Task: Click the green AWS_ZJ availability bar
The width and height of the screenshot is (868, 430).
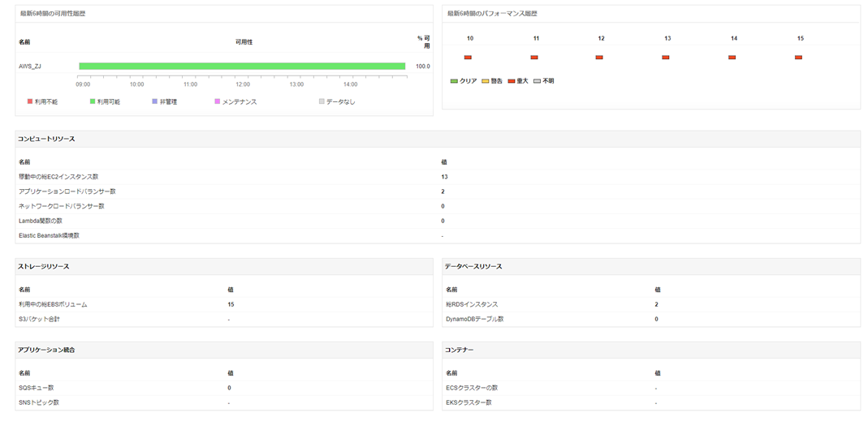Action: (x=242, y=67)
